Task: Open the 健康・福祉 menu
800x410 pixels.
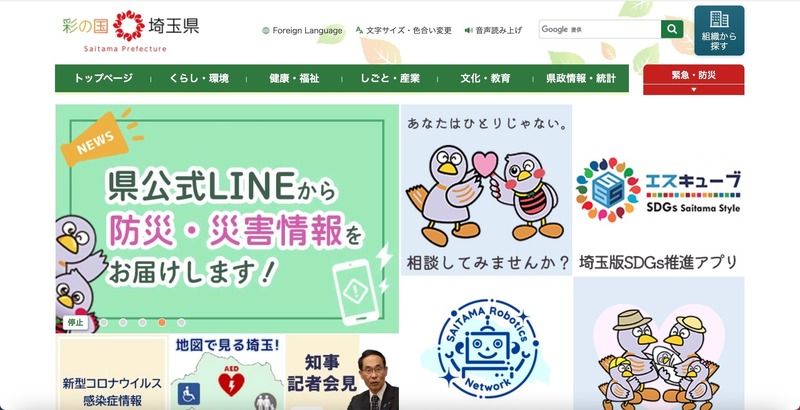Action: (294, 79)
